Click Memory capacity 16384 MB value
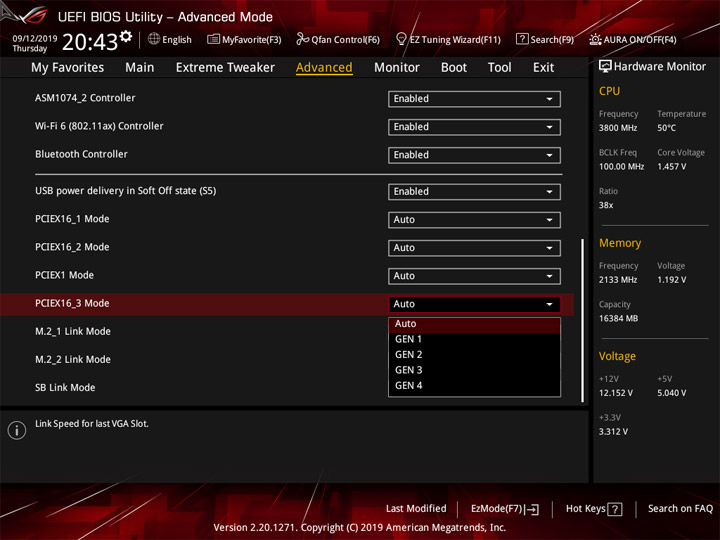Image resolution: width=720 pixels, height=540 pixels. (618, 319)
